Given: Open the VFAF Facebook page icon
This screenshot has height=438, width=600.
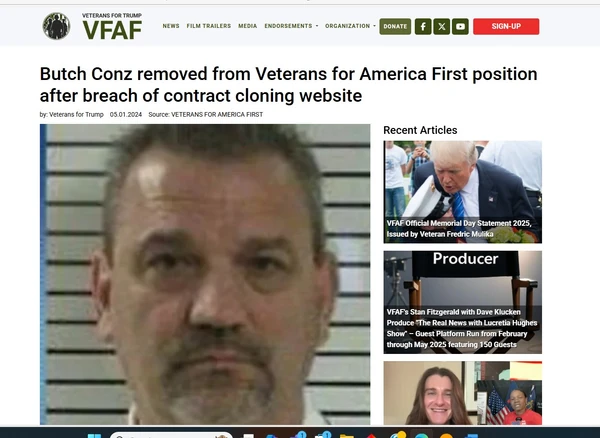Looking at the screenshot, I should tap(423, 26).
